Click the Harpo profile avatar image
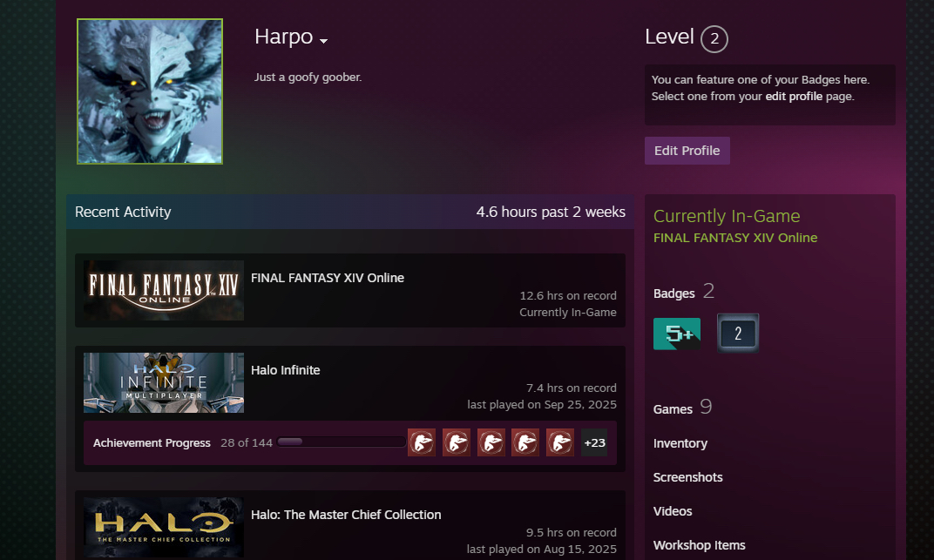The image size is (934, 560). [150, 91]
